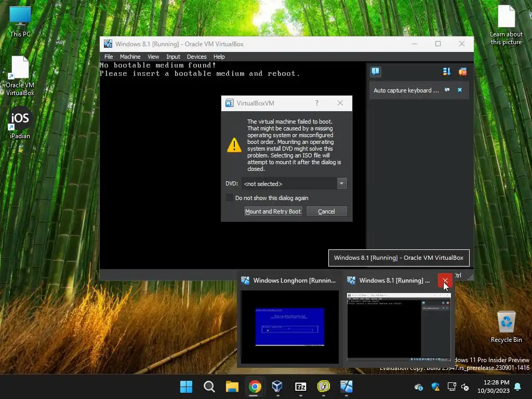Image resolution: width=532 pixels, height=399 pixels.
Task: Select This PC desktop icon
Action: tap(20, 21)
